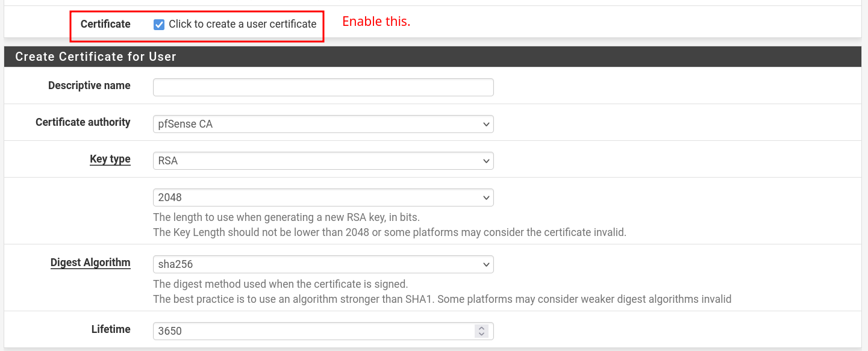Screen dimensions: 868x351
Task: Click the 'Create Certificate for User' panel header
Action: 96,57
